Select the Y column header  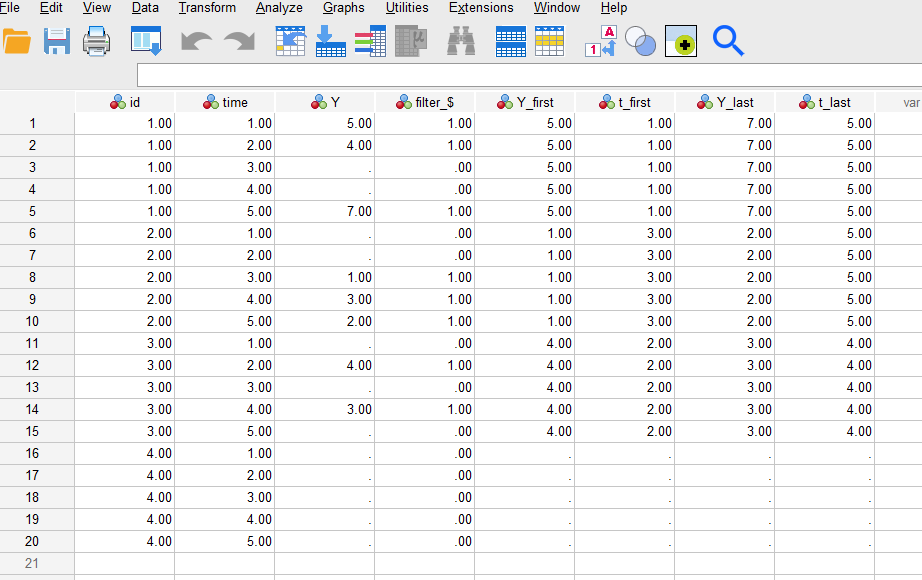pyautogui.click(x=325, y=102)
